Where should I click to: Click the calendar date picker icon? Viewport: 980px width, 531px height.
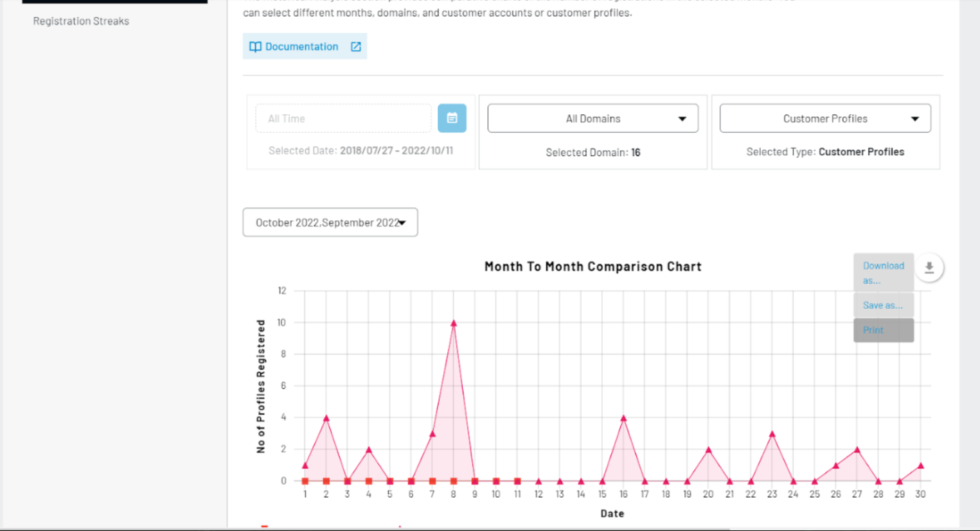pos(452,118)
